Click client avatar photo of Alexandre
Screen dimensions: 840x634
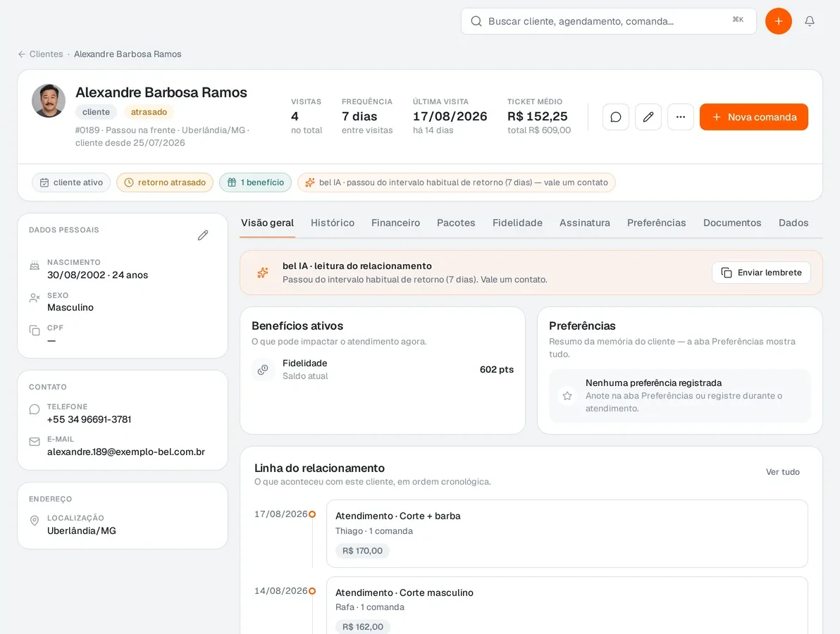point(49,101)
